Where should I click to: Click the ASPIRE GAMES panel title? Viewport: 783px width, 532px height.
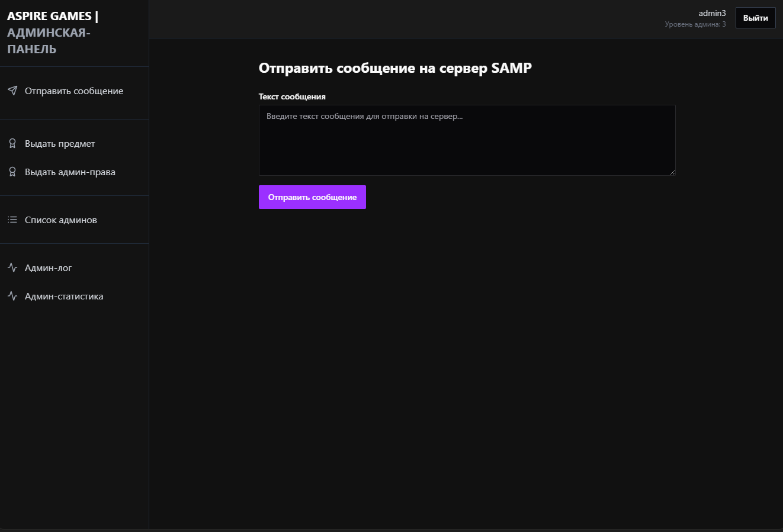(x=53, y=33)
